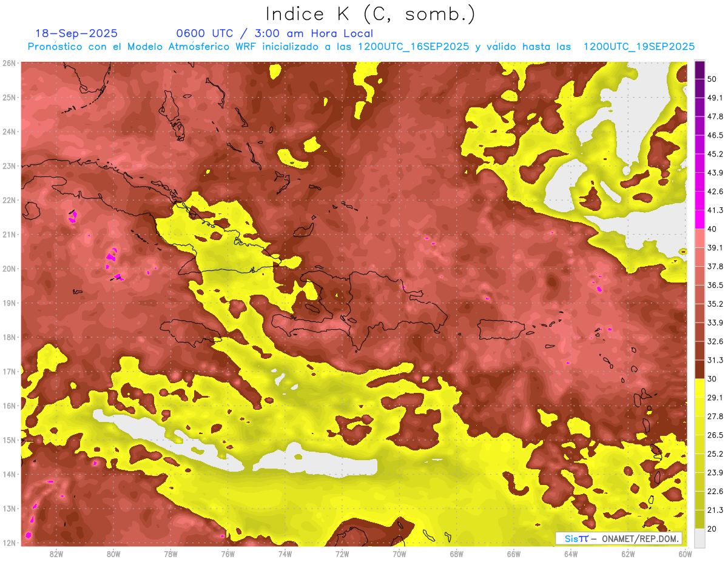The height and width of the screenshot is (562, 728).
Task: Pick the dark brown swatch between 30 and 31.3
Action: 699,369
